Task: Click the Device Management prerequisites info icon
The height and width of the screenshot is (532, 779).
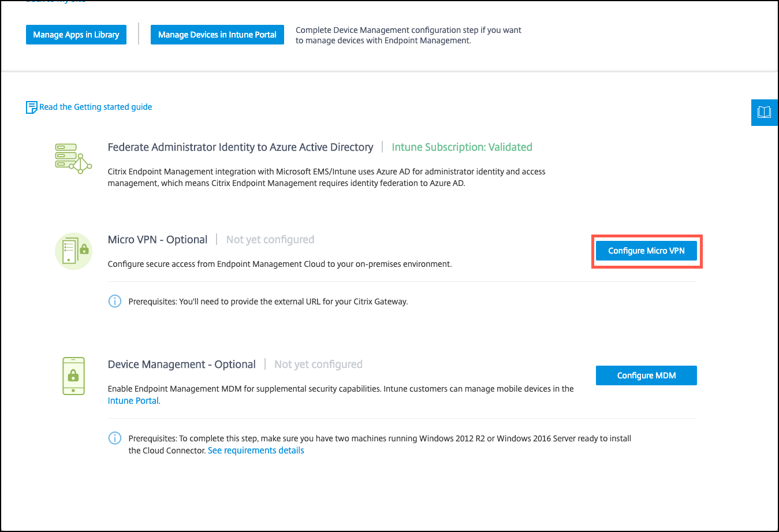Action: coord(115,438)
